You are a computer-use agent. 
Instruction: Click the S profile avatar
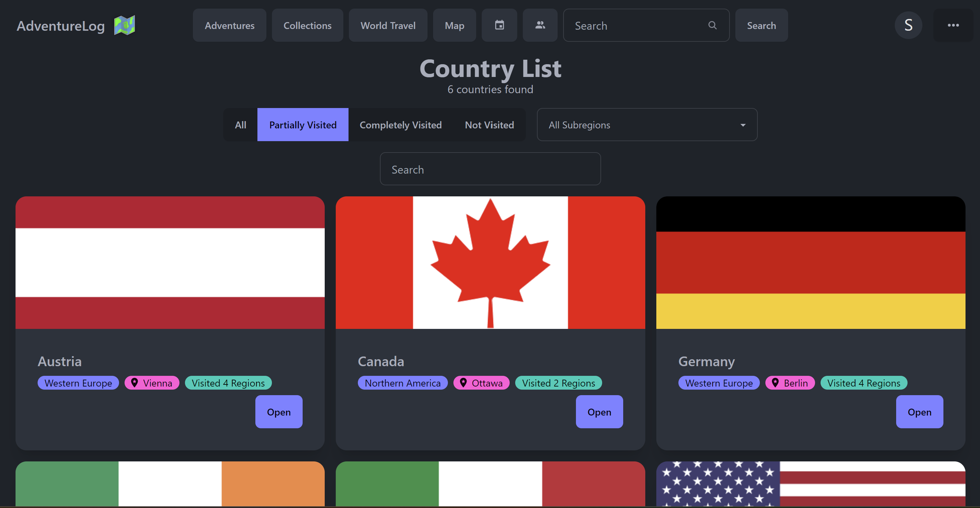pos(909,25)
